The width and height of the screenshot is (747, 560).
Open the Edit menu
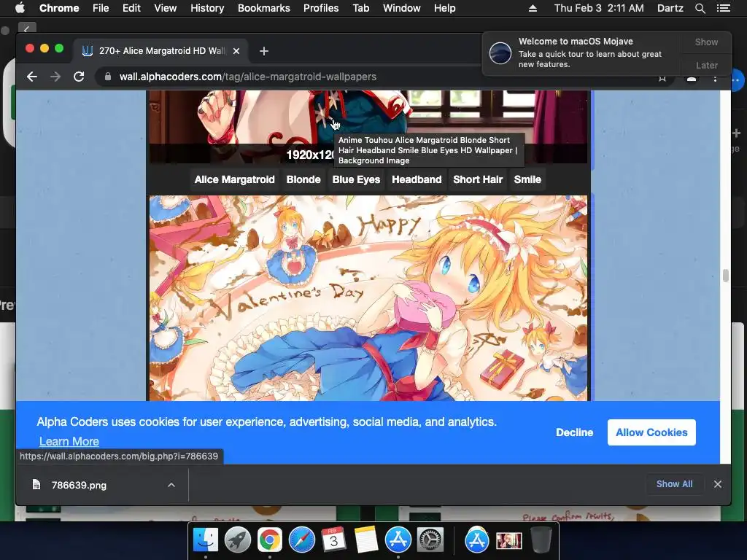point(131,8)
